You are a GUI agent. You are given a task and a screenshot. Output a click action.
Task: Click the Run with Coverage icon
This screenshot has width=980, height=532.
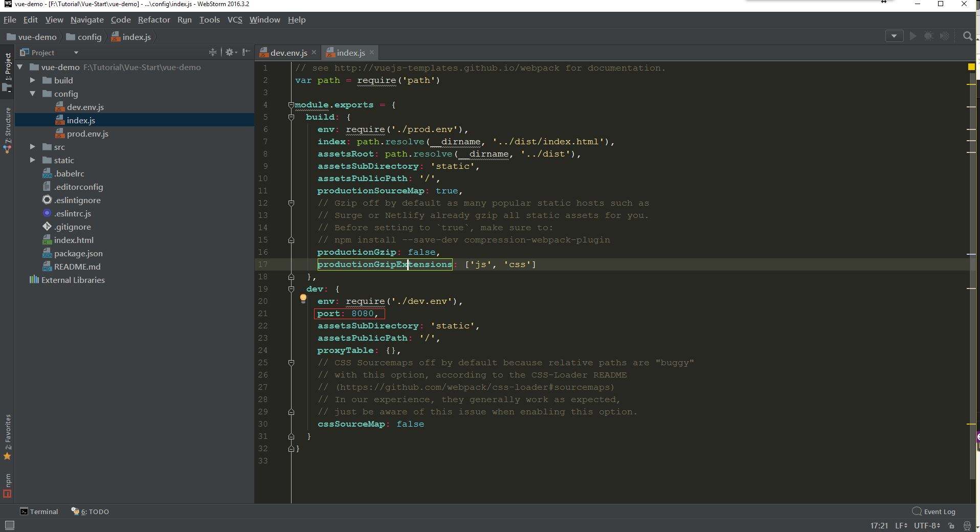point(945,36)
